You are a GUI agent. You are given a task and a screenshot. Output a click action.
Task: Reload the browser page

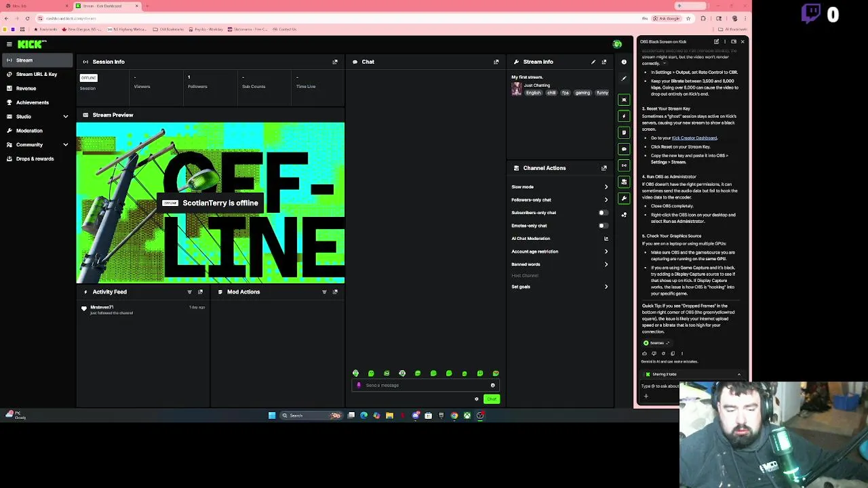27,18
